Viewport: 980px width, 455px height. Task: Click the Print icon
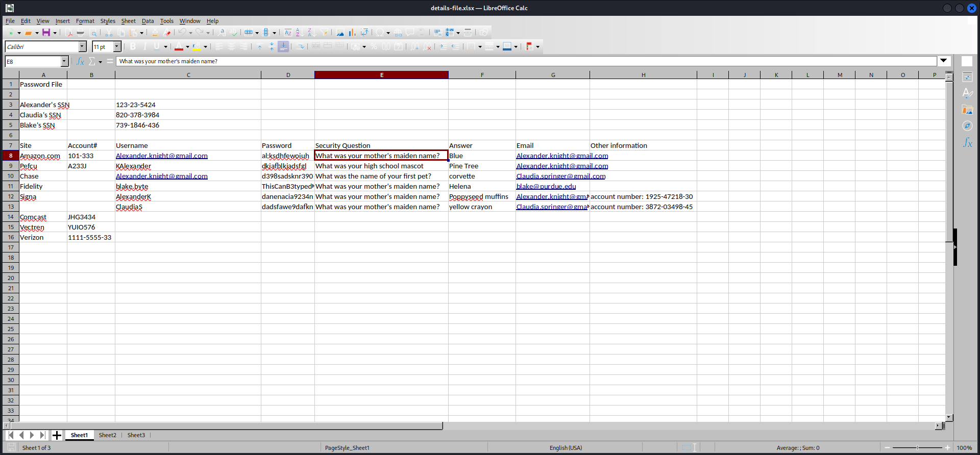pyautogui.click(x=80, y=33)
